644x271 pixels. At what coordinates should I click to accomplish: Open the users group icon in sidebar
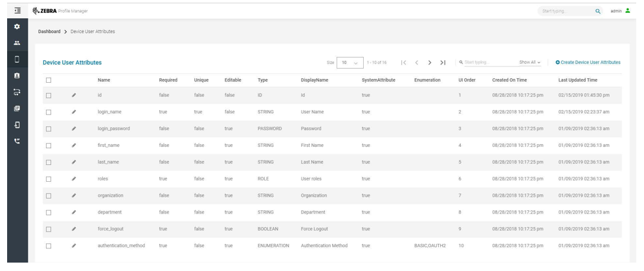pos(17,43)
